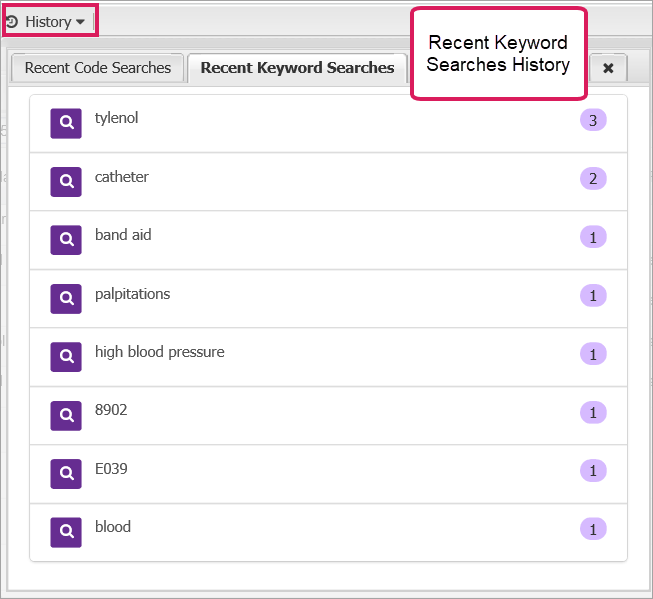
Task: Click the search icon beside 8902
Action: point(66,414)
